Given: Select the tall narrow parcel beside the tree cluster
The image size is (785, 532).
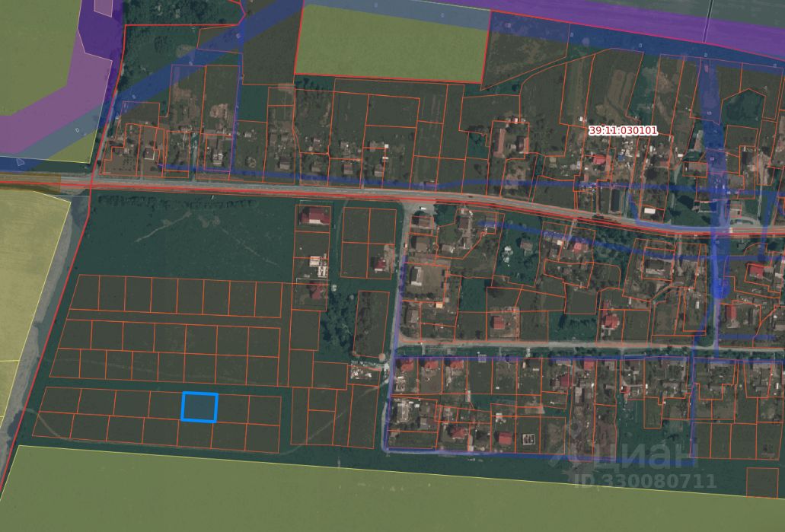Looking at the screenshot, I should pyautogui.click(x=371, y=323).
